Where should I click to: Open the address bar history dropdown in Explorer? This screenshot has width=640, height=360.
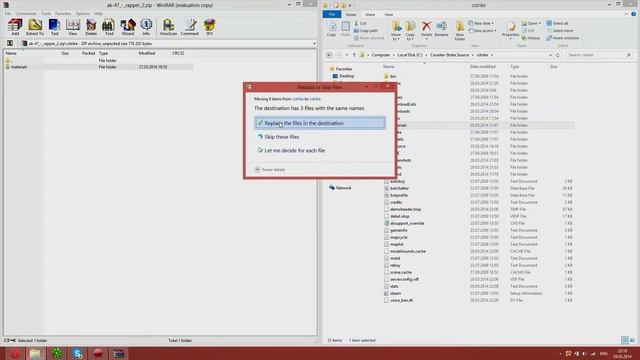tap(550, 55)
